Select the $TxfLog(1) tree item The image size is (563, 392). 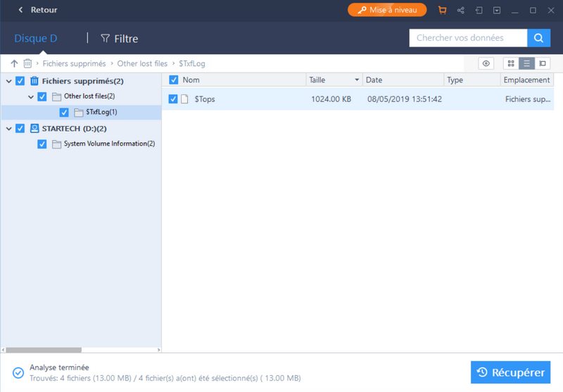[x=101, y=112]
